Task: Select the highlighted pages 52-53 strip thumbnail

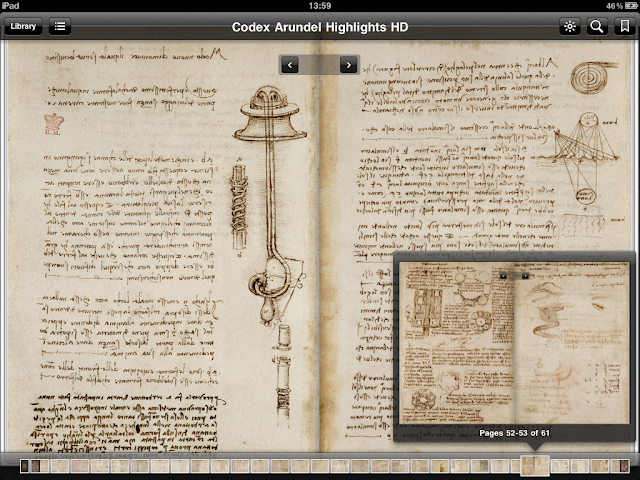Action: pyautogui.click(x=535, y=466)
